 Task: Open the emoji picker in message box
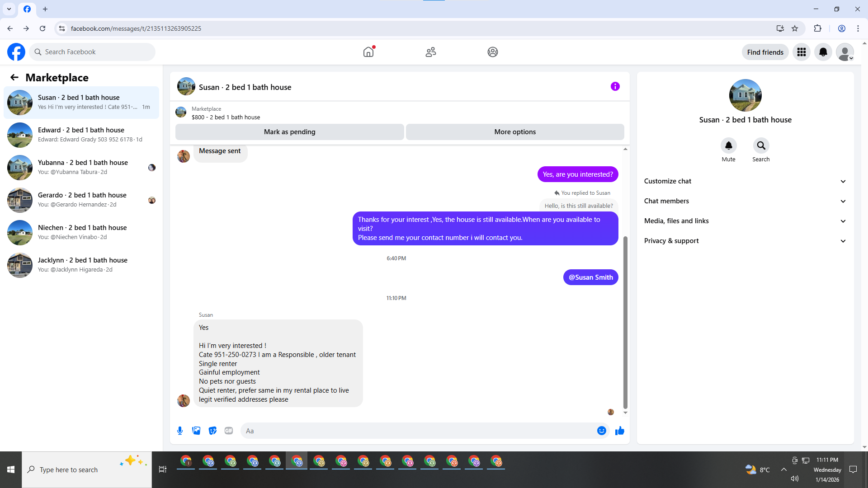tap(601, 431)
